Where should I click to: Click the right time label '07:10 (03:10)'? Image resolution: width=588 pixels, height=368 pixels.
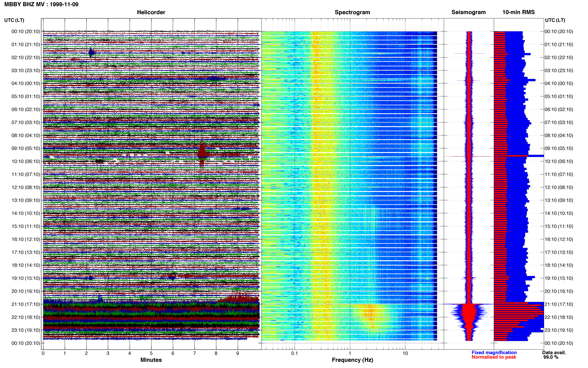pyautogui.click(x=559, y=122)
